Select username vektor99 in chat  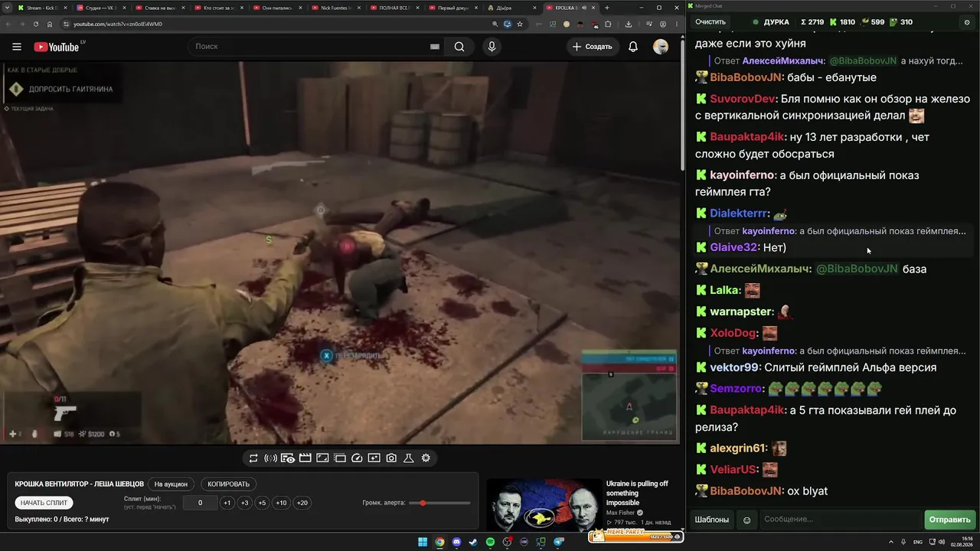pyautogui.click(x=733, y=367)
